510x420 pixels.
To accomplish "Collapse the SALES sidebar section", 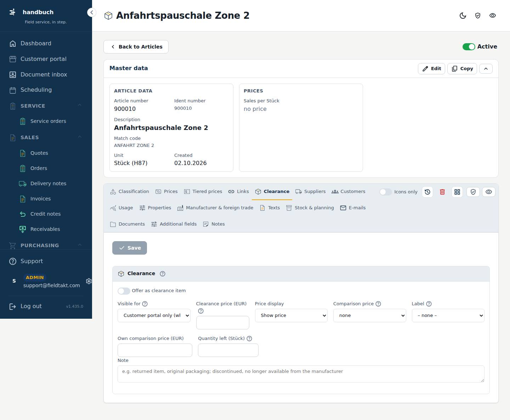I will pos(80,137).
